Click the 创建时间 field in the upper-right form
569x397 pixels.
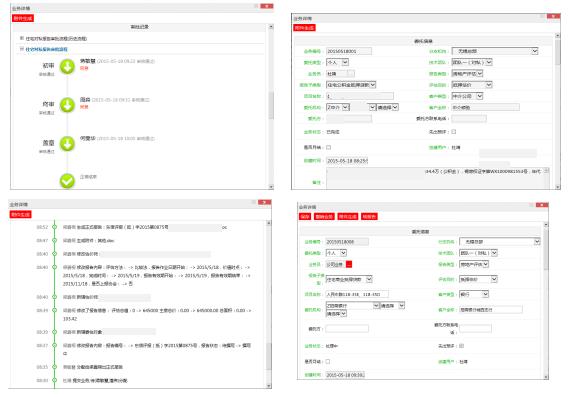point(347,161)
